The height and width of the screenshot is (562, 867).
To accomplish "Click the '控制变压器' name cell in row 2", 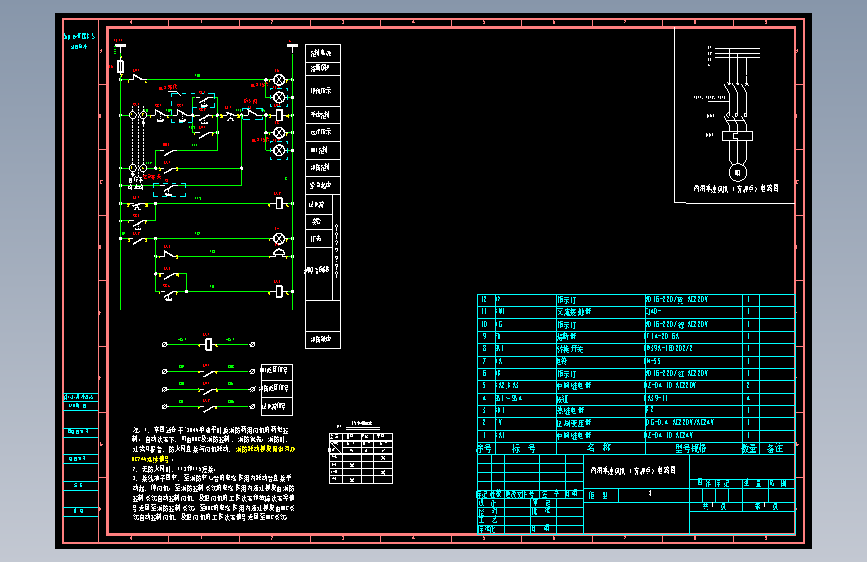I will tap(600, 423).
